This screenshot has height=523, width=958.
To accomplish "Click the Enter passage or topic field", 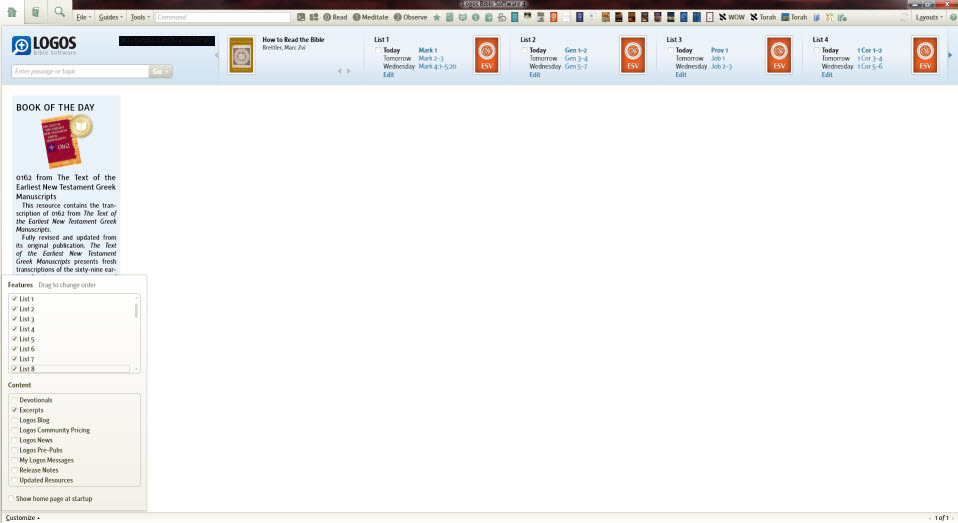I will (80, 71).
